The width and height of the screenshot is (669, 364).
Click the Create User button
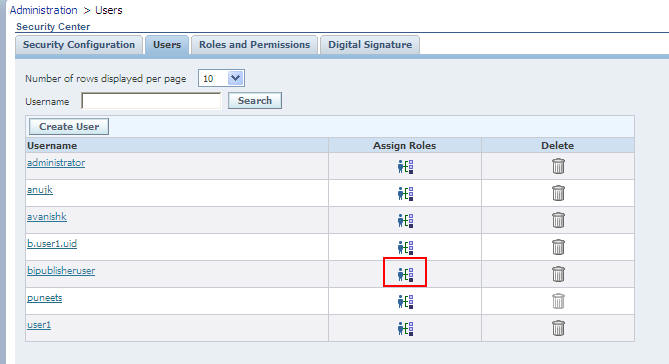click(x=69, y=127)
